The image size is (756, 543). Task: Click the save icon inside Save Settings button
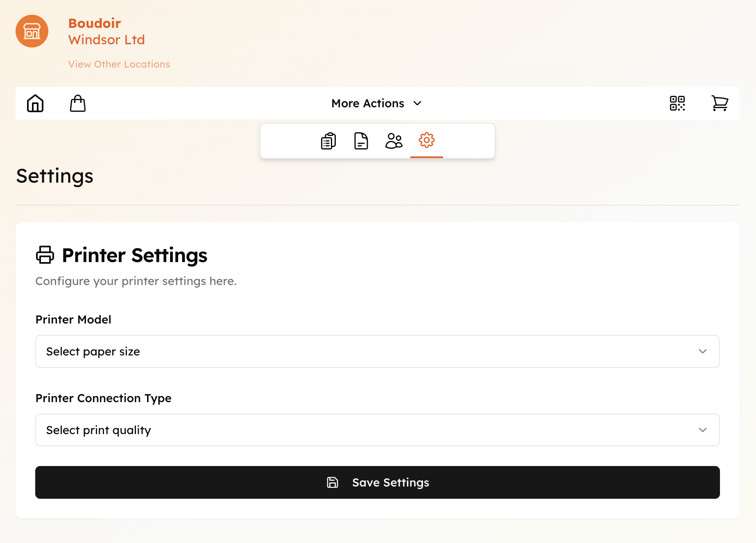click(x=332, y=482)
